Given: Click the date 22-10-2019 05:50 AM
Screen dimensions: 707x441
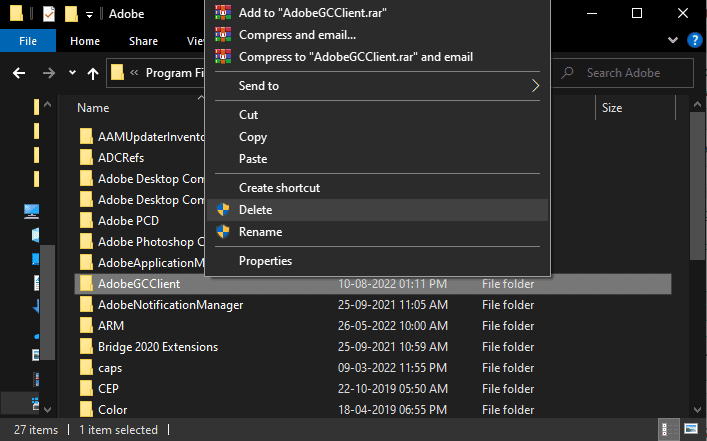Looking at the screenshot, I should pyautogui.click(x=393, y=389).
